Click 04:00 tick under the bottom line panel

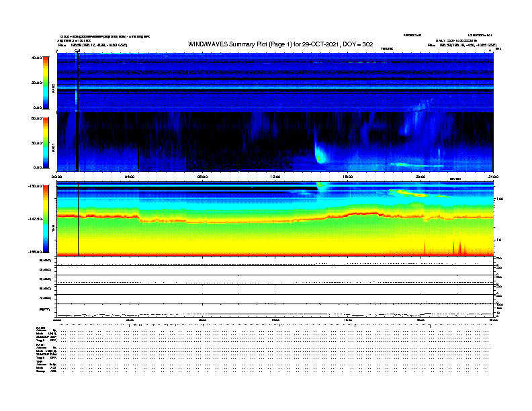click(x=130, y=320)
